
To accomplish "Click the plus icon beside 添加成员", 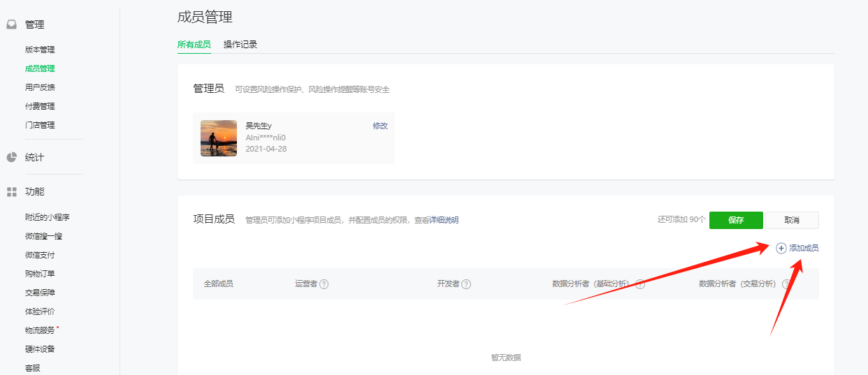I will coord(781,249).
